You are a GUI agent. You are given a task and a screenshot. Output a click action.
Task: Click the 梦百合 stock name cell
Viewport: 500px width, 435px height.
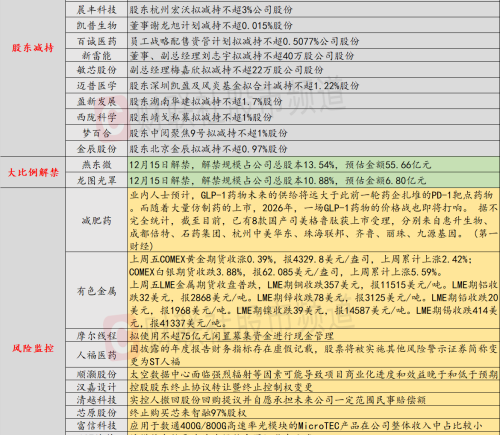click(x=97, y=133)
